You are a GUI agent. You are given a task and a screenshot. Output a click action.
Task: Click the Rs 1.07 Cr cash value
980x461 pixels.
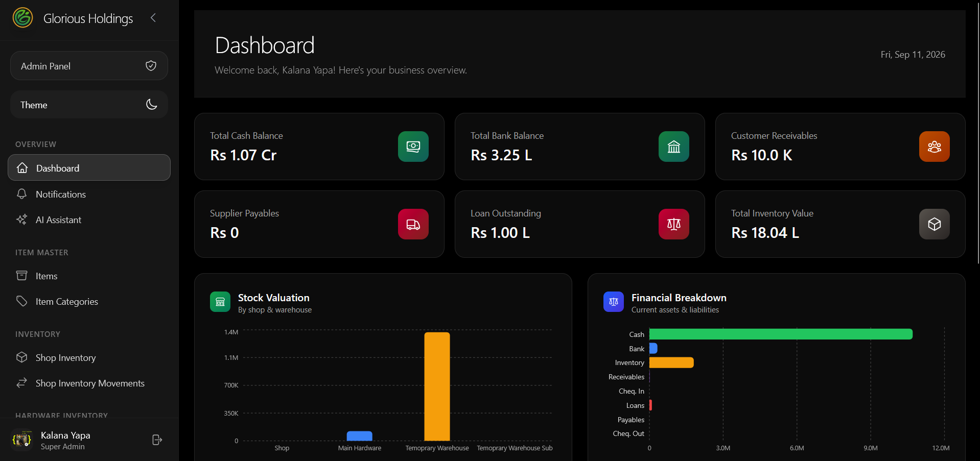[x=243, y=155]
